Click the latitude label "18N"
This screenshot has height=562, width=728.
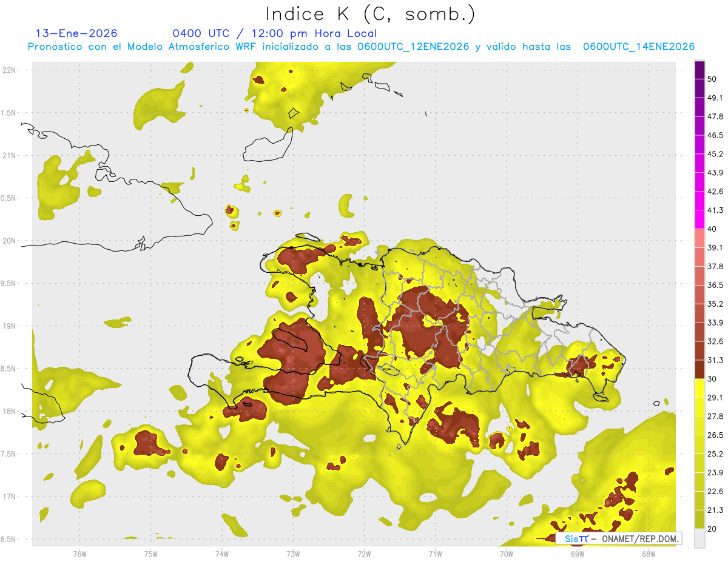tap(9, 411)
